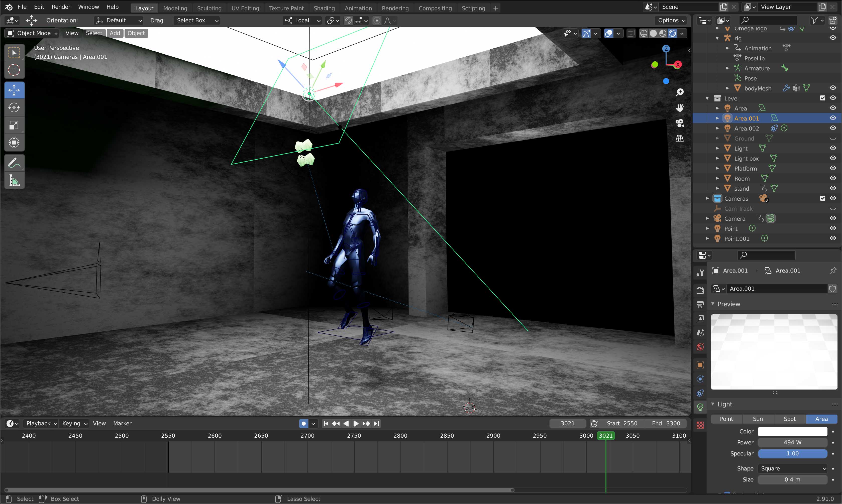Open the Physics properties tab
The width and height of the screenshot is (842, 504).
(x=700, y=379)
